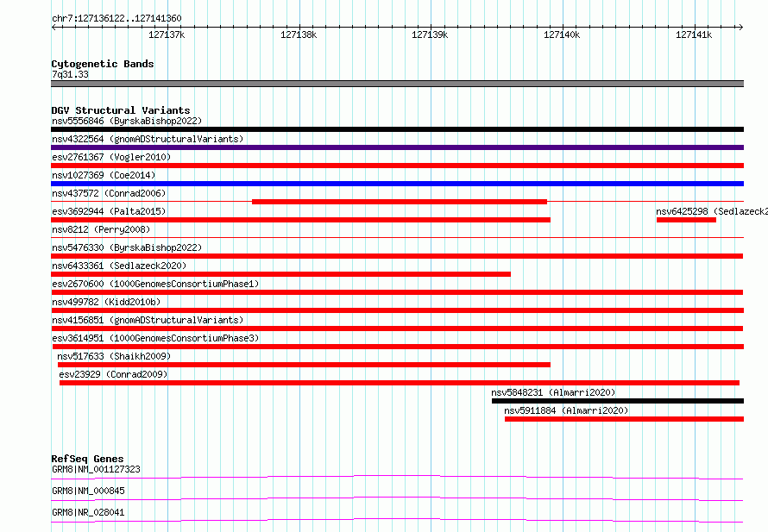Open gene GRM8|NM_000845 label
The image size is (768, 532).
point(88,491)
